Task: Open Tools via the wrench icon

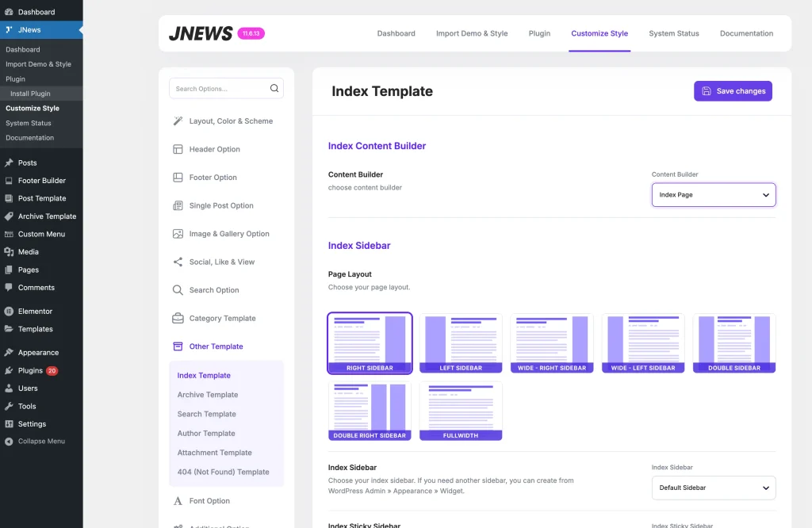Action: [9, 407]
